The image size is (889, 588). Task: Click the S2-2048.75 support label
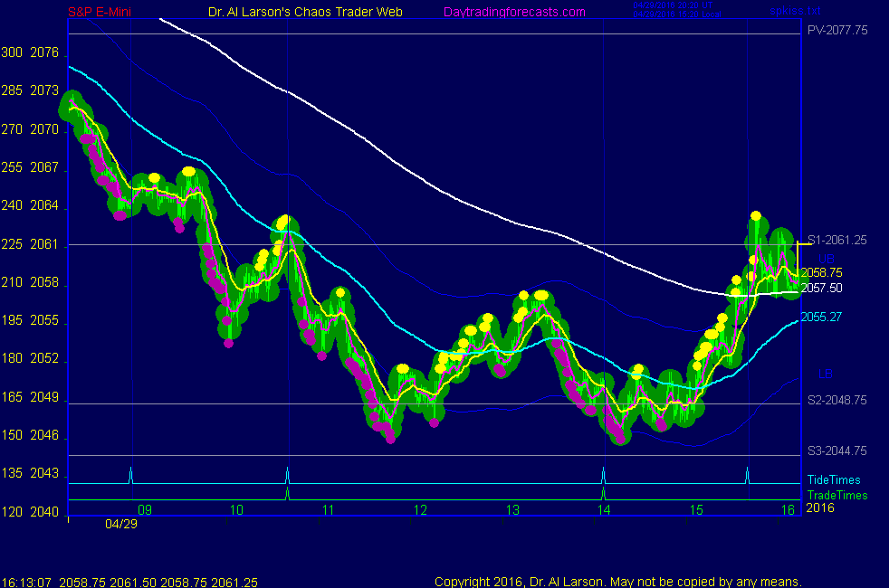[836, 400]
